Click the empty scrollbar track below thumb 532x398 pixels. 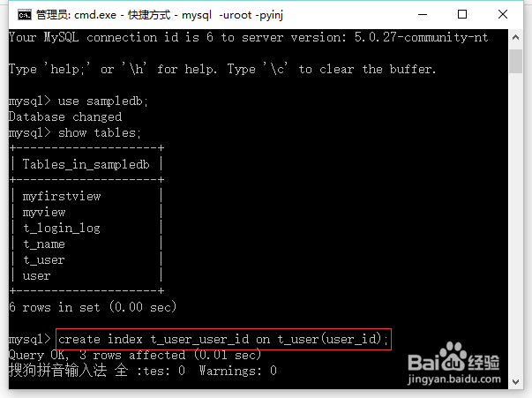(516, 224)
